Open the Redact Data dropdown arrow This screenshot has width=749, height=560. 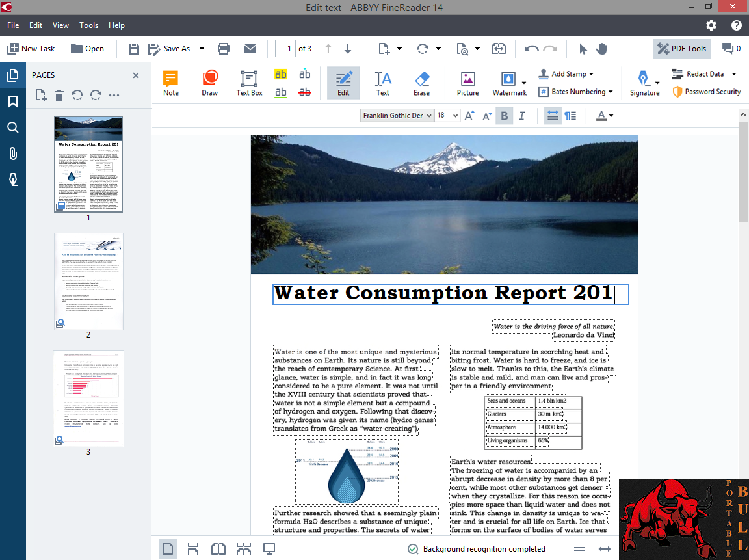tap(734, 74)
